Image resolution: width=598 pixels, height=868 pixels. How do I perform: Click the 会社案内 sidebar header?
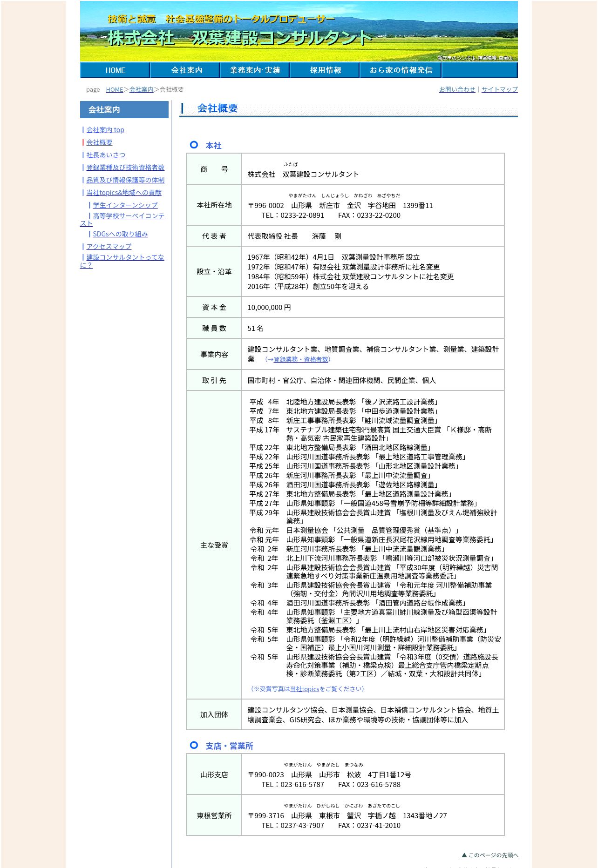pos(124,110)
